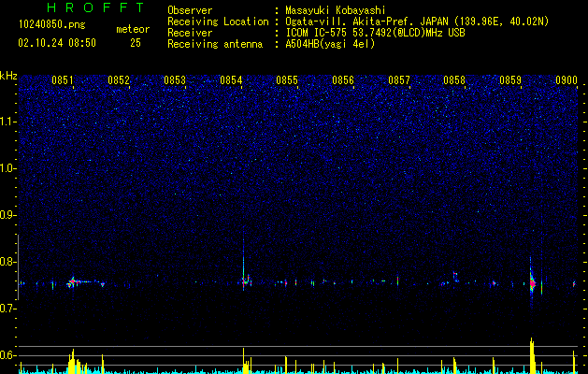The image size is (588, 374).
Task: Select the meteor count value 25
Action: click(x=136, y=43)
